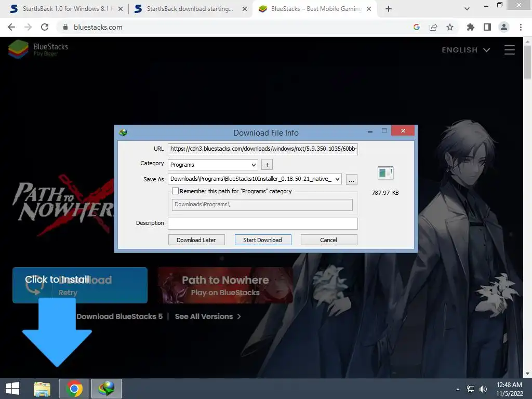Image resolution: width=532 pixels, height=399 pixels.
Task: Click the Start Download button
Action: coord(262,240)
